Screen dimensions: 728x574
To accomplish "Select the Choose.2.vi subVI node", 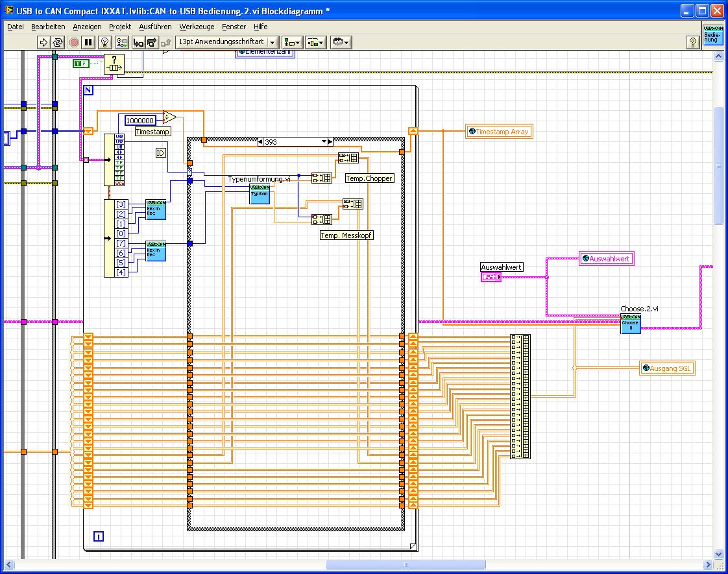I will 630,323.
